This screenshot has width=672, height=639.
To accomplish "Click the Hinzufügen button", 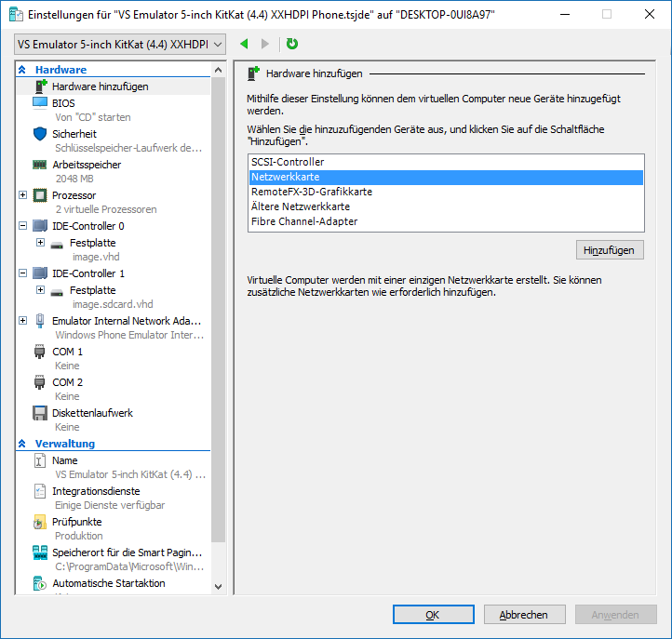I will [x=610, y=250].
